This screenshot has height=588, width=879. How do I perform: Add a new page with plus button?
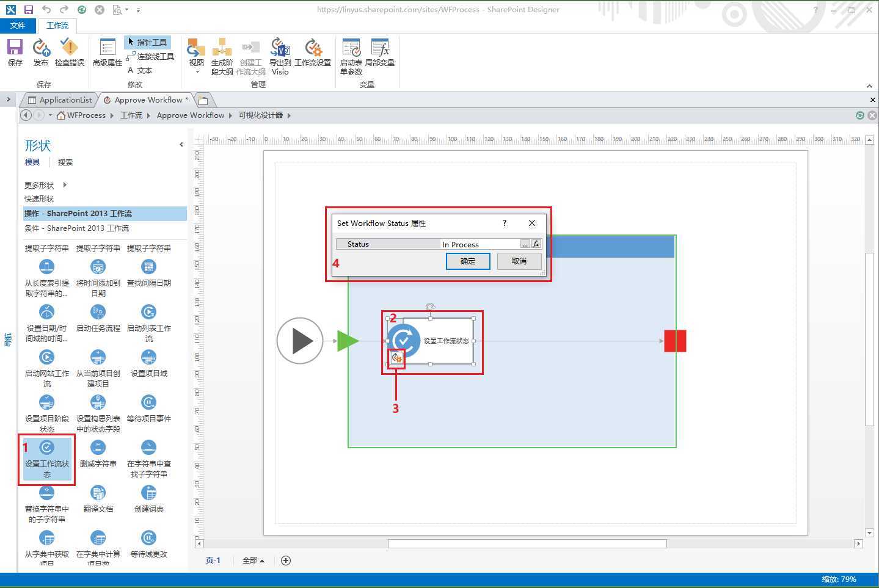[x=285, y=561]
